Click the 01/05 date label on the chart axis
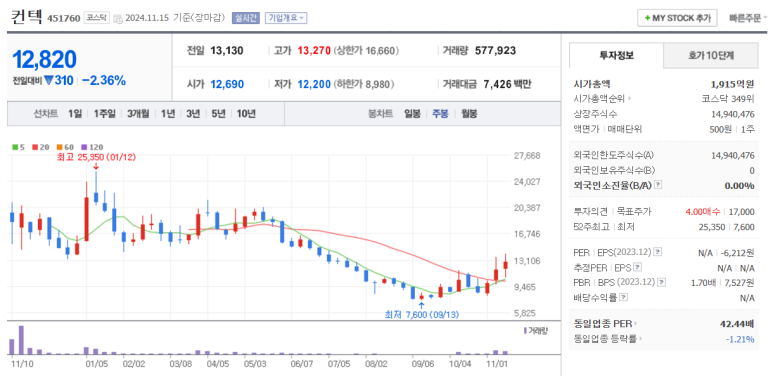Image resolution: width=773 pixels, height=376 pixels. coord(96,364)
